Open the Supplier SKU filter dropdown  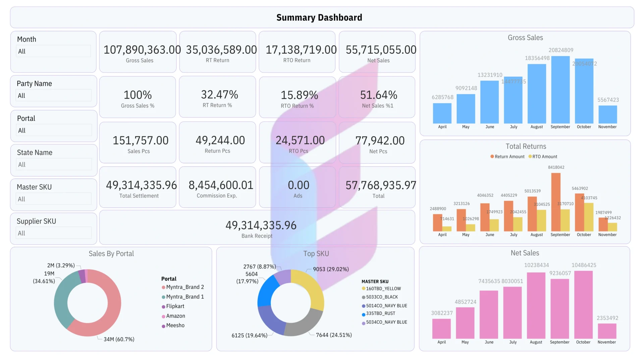point(54,233)
